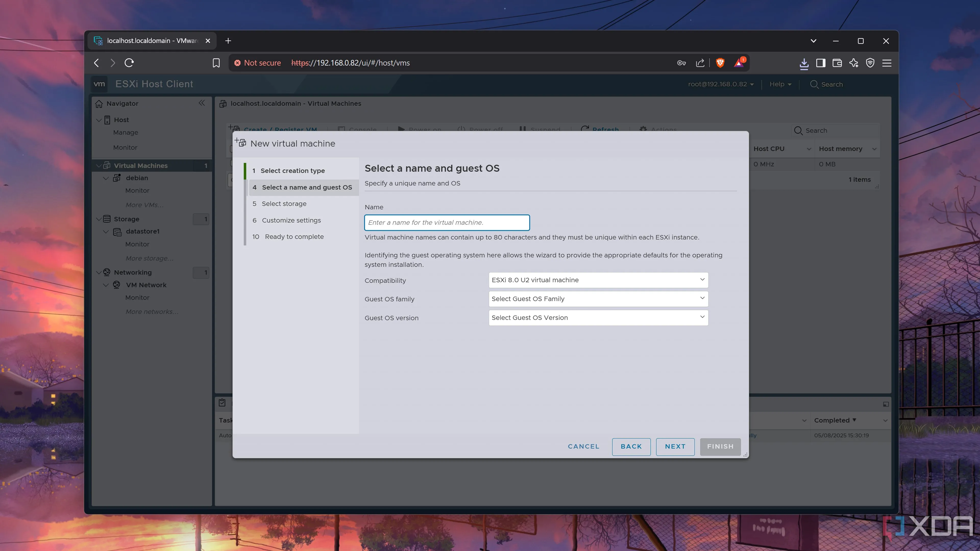Collapse the Navigator panel with double-chevron
980x551 pixels.
click(x=202, y=103)
